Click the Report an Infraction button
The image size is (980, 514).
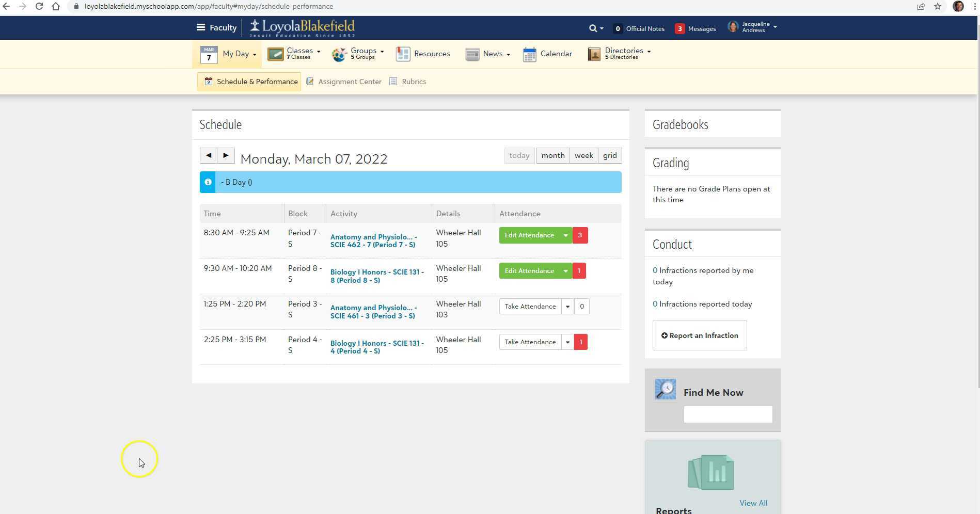pos(700,335)
